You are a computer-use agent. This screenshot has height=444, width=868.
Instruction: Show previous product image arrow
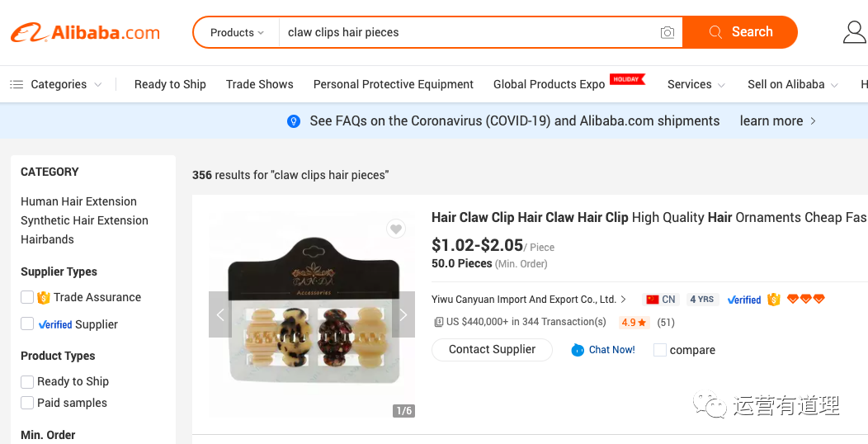click(220, 314)
